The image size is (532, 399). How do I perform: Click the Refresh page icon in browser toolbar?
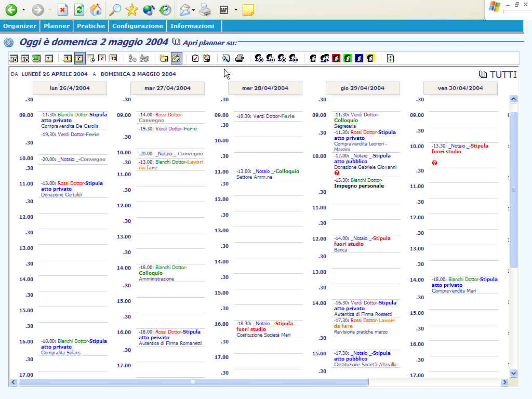(79, 10)
